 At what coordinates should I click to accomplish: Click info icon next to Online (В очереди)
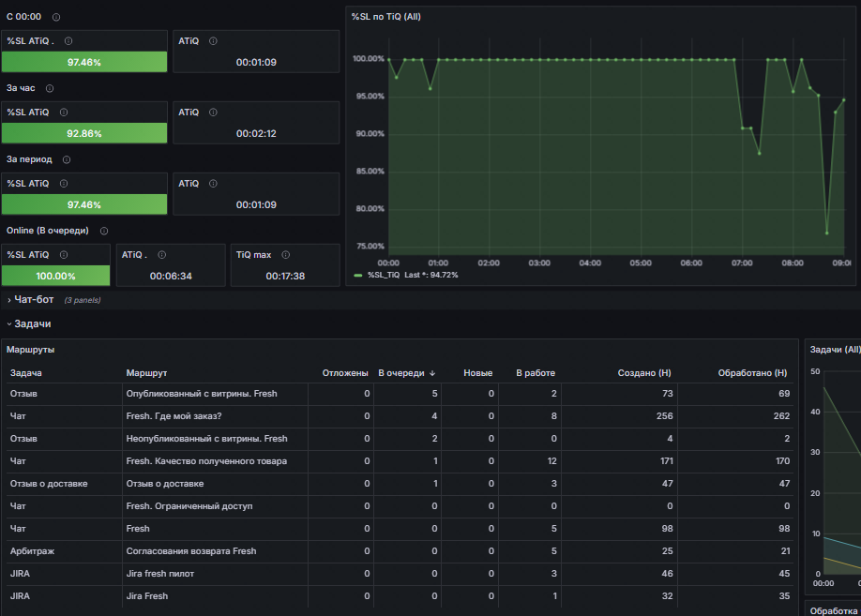[104, 232]
